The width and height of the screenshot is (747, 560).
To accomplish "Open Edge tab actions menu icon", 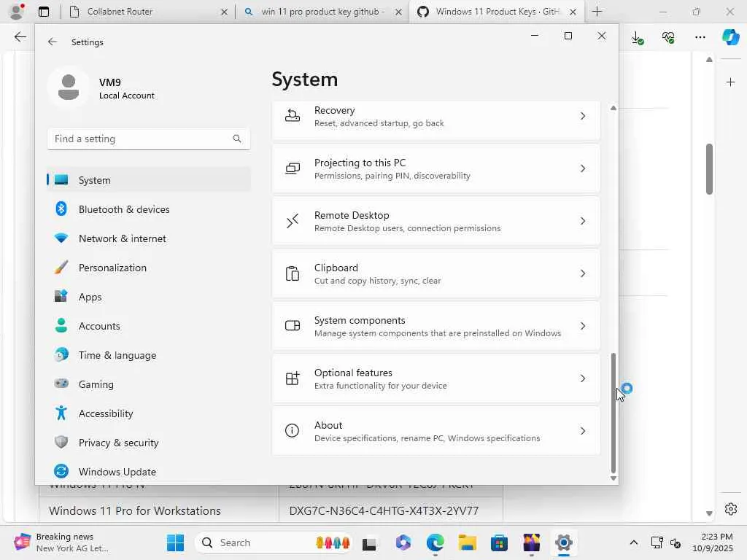I will click(44, 12).
